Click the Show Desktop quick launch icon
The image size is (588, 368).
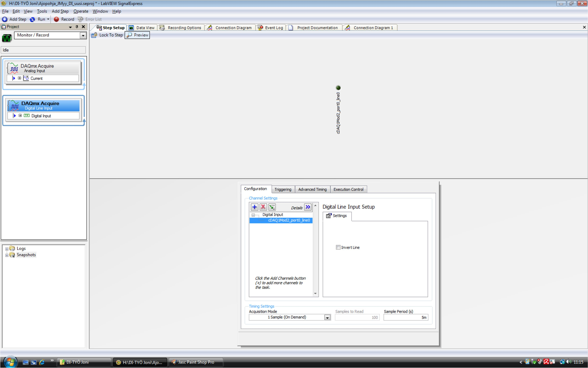(26, 362)
